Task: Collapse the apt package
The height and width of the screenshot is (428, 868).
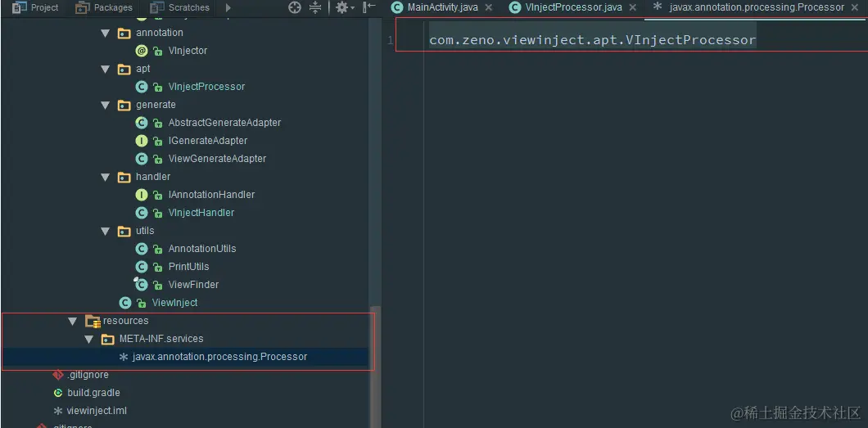Action: tap(105, 69)
